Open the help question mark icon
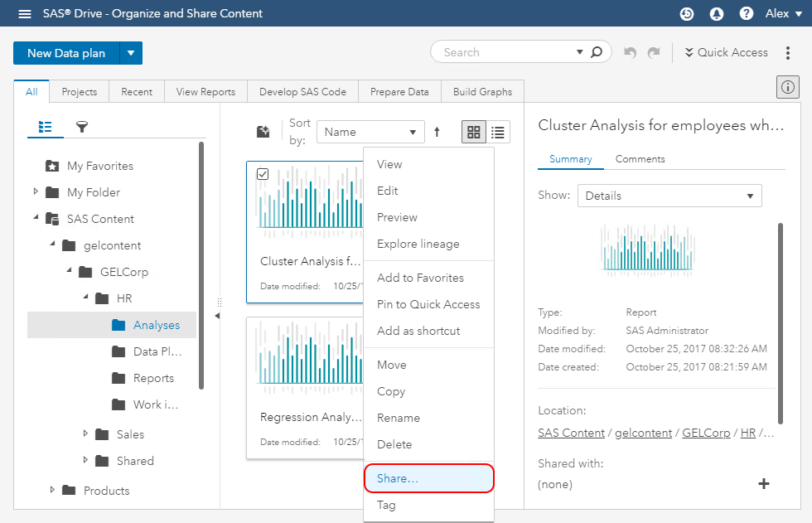 tap(746, 13)
